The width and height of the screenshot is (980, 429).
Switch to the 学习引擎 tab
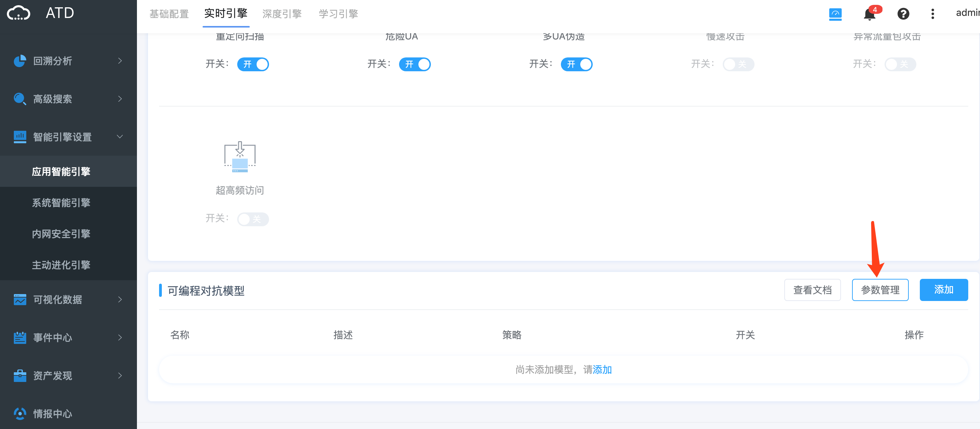click(x=338, y=14)
